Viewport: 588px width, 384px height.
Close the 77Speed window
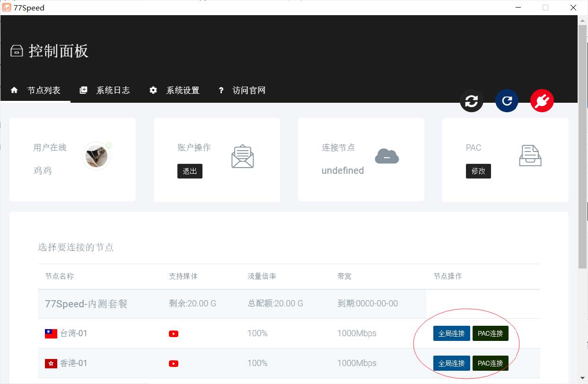click(x=573, y=8)
